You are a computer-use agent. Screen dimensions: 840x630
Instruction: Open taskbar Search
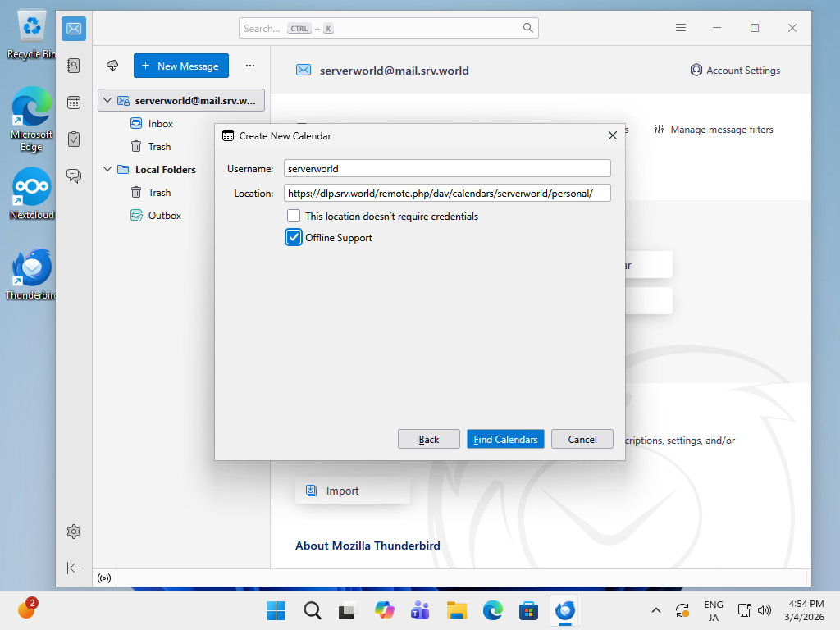(x=313, y=610)
